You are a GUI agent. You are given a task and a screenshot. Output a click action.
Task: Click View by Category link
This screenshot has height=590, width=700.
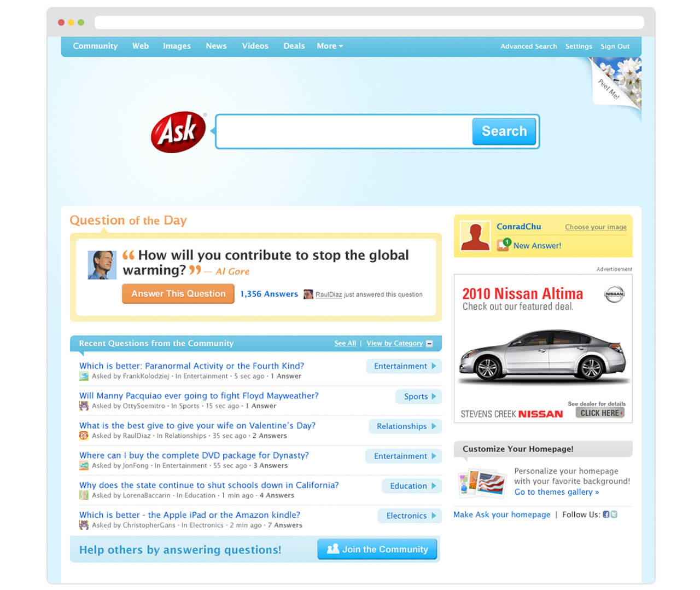[x=395, y=344]
